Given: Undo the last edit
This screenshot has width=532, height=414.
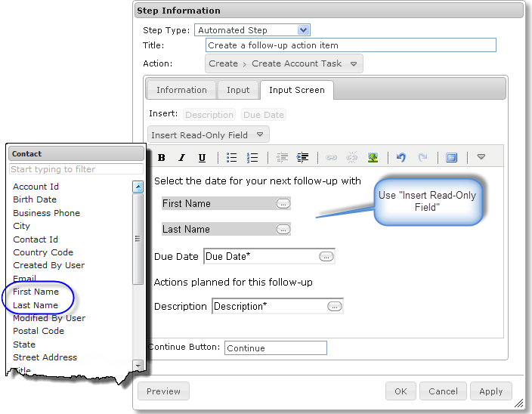Looking at the screenshot, I should coord(401,158).
